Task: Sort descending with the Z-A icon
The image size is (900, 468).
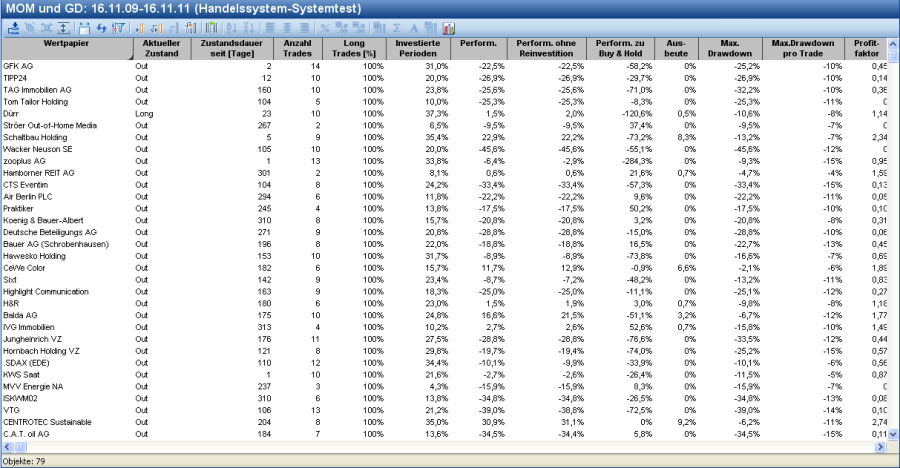Action: [249, 27]
